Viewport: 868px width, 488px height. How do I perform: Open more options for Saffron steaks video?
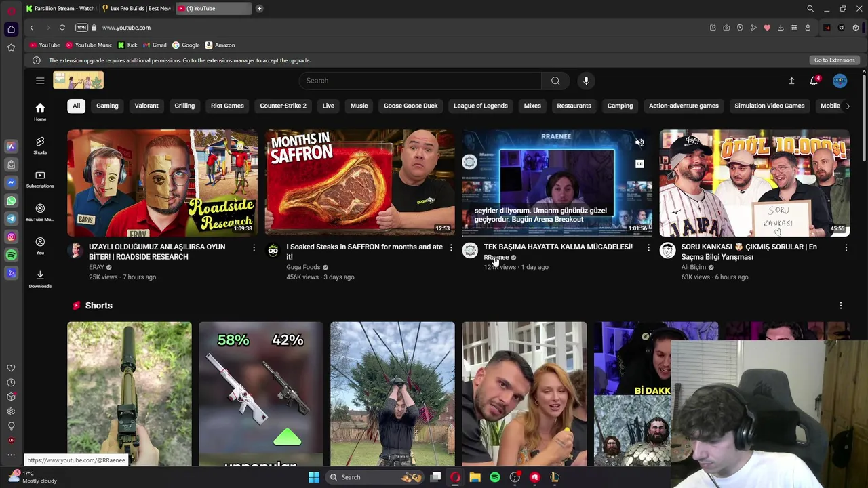coord(451,248)
